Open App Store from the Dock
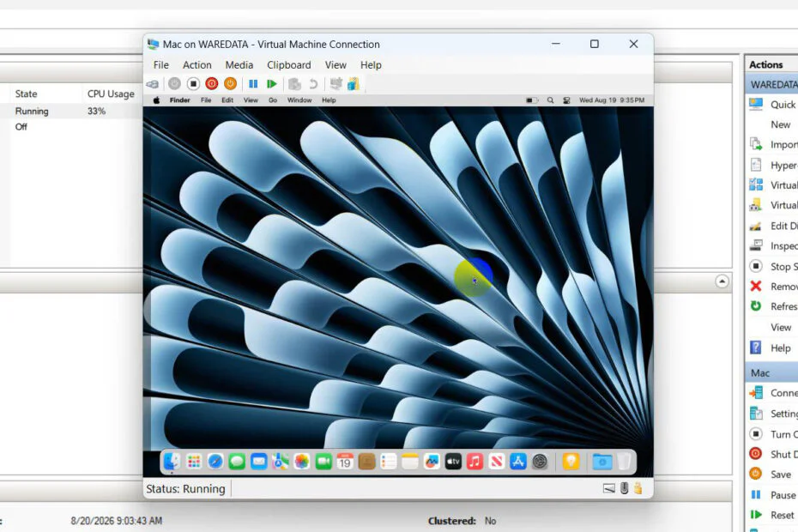Viewport: 798px width, 532px height. 518,462
